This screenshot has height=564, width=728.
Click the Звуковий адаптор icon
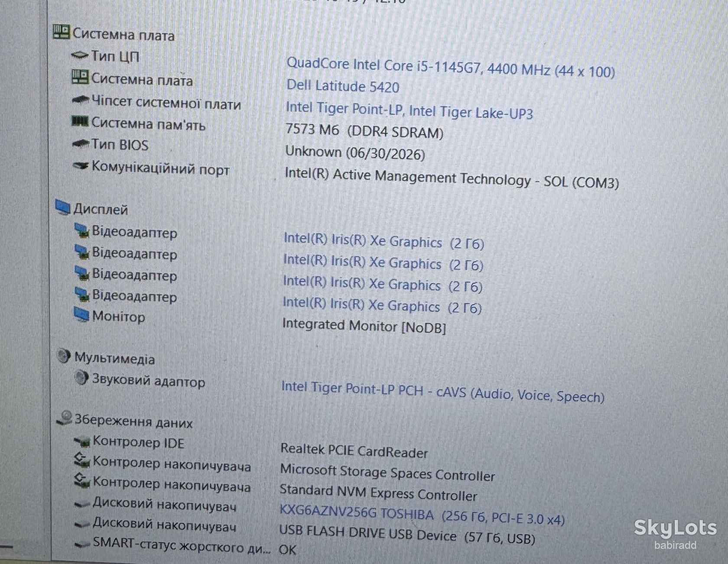[81, 378]
